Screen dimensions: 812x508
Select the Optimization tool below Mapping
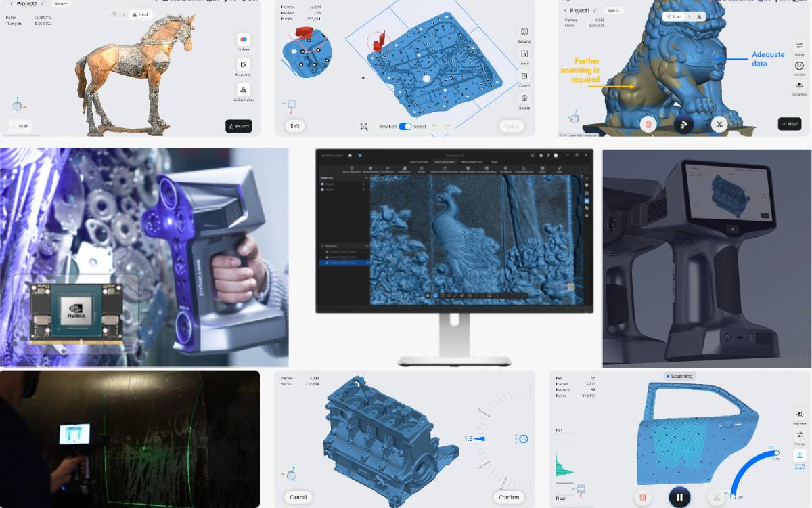click(244, 90)
